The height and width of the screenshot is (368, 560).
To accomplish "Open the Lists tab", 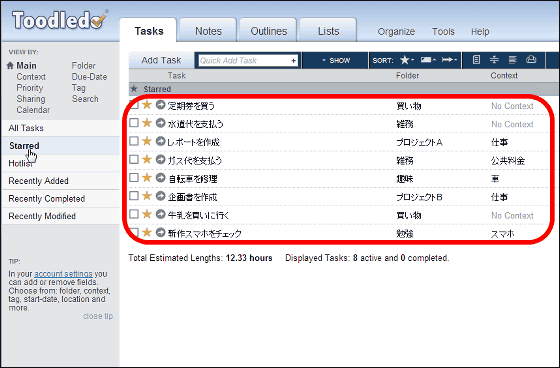I will click(328, 31).
